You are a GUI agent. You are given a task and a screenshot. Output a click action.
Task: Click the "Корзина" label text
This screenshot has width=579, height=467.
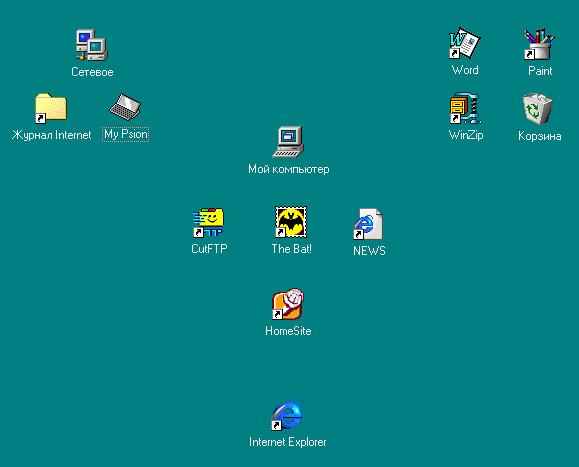[539, 136]
